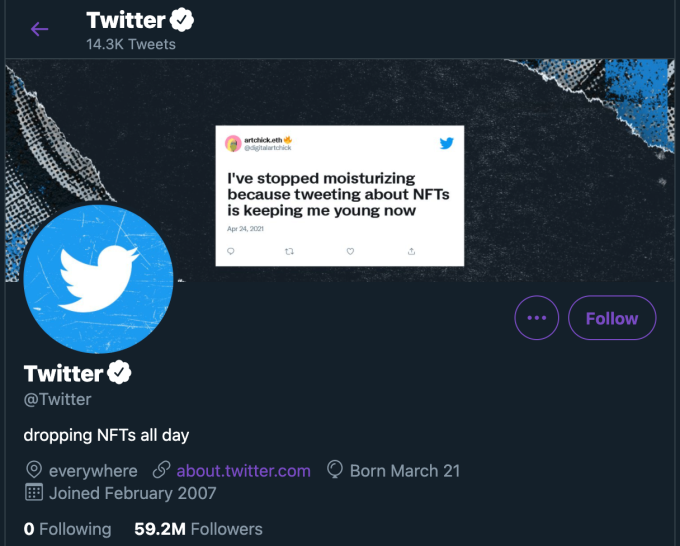Click the Twitter bird logo in the banner tweet
This screenshot has width=680, height=546.
tap(446, 143)
